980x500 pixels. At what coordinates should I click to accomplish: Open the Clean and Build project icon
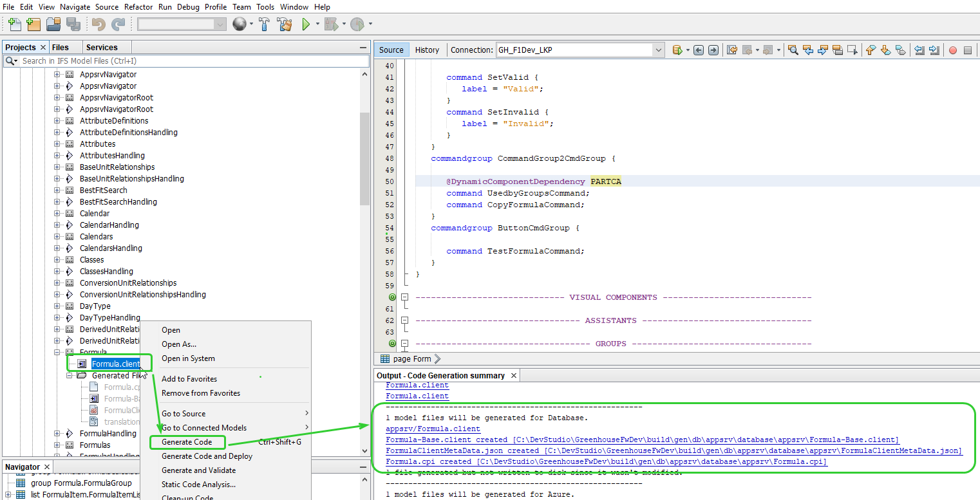[x=285, y=24]
